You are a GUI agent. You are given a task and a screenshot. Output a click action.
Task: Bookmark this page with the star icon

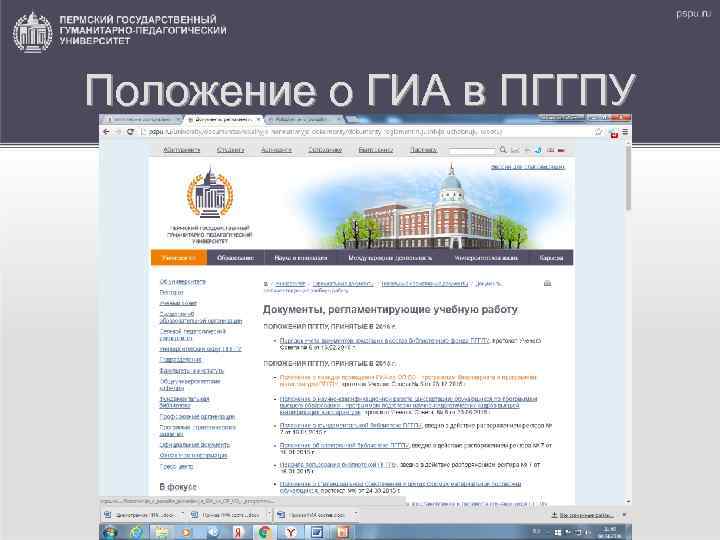[599, 132]
